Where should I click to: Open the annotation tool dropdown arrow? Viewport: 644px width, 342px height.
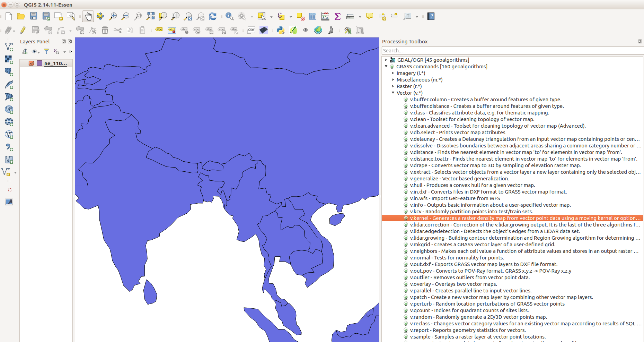[x=417, y=16]
